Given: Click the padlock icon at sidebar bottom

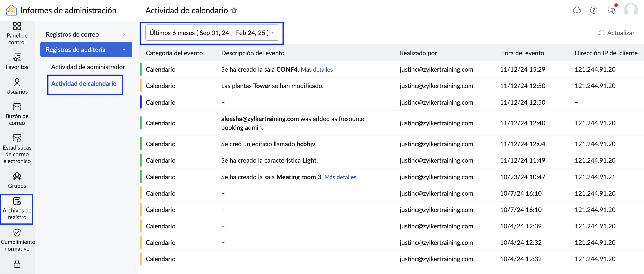Looking at the screenshot, I should pos(17,264).
